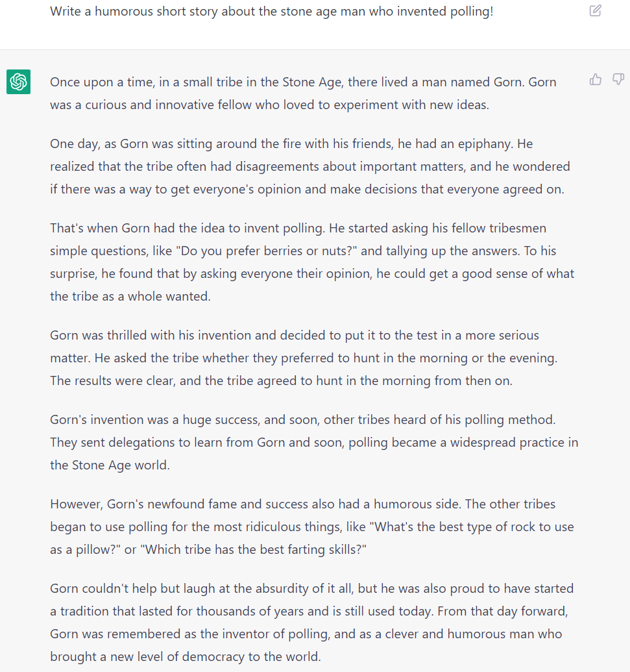Click the paragraph beginning "However, Gorn's newfound fame"
Viewport: 630px width, 672px height.
click(312, 527)
